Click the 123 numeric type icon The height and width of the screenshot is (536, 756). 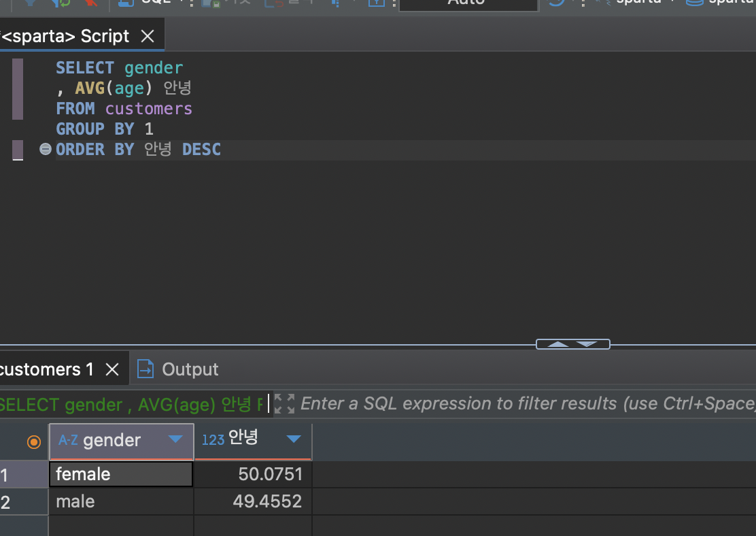pyautogui.click(x=213, y=440)
